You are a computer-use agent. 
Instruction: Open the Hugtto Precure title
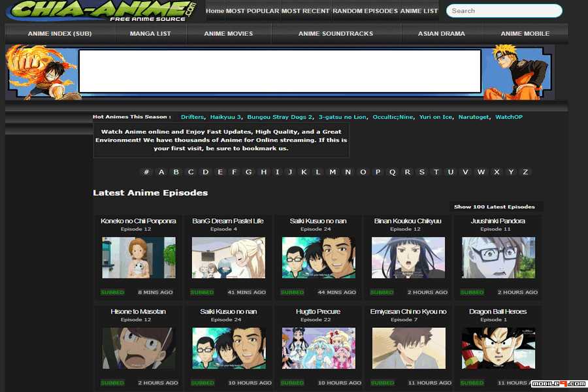[x=318, y=312]
